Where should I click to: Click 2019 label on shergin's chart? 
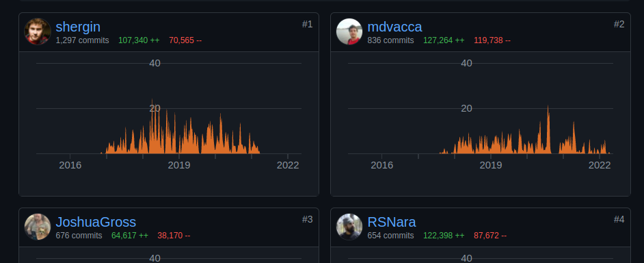(x=179, y=165)
